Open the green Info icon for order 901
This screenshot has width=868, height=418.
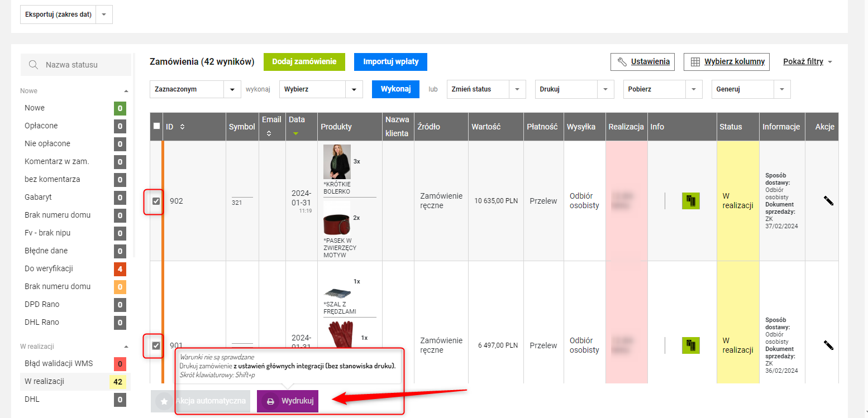[691, 345]
